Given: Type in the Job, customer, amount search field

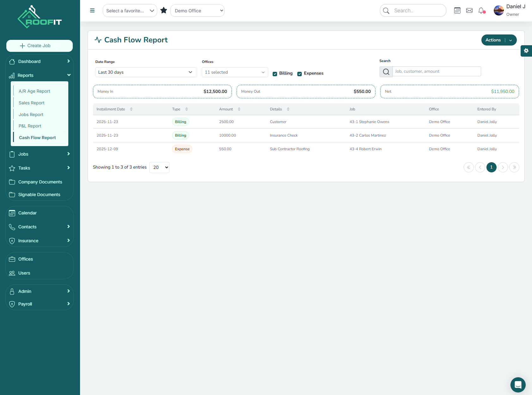Looking at the screenshot, I should click(436, 71).
